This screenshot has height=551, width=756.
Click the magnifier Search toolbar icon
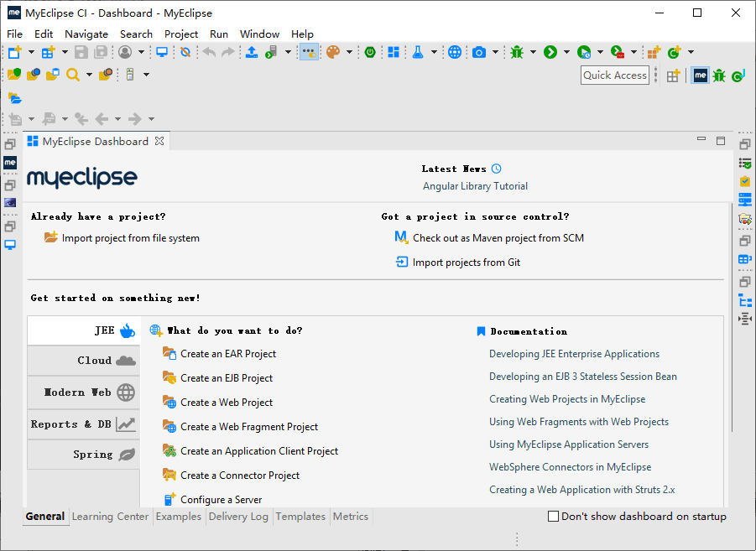[x=73, y=75]
